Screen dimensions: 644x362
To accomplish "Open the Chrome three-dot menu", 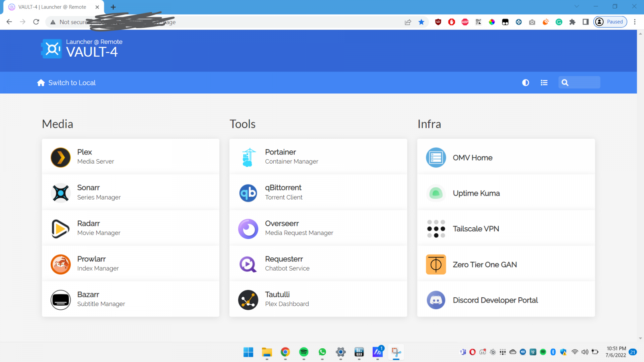I will pos(635,22).
